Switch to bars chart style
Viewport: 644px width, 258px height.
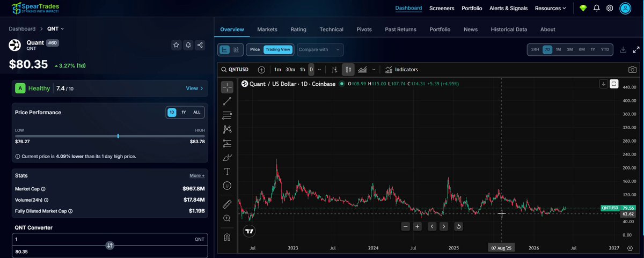[x=334, y=69]
